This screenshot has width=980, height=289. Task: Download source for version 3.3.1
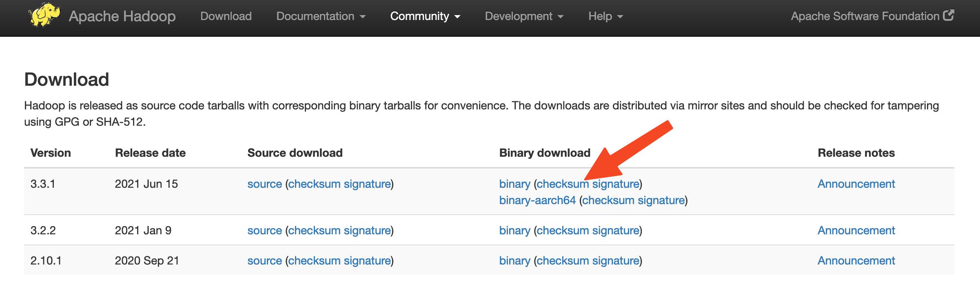coord(264,184)
